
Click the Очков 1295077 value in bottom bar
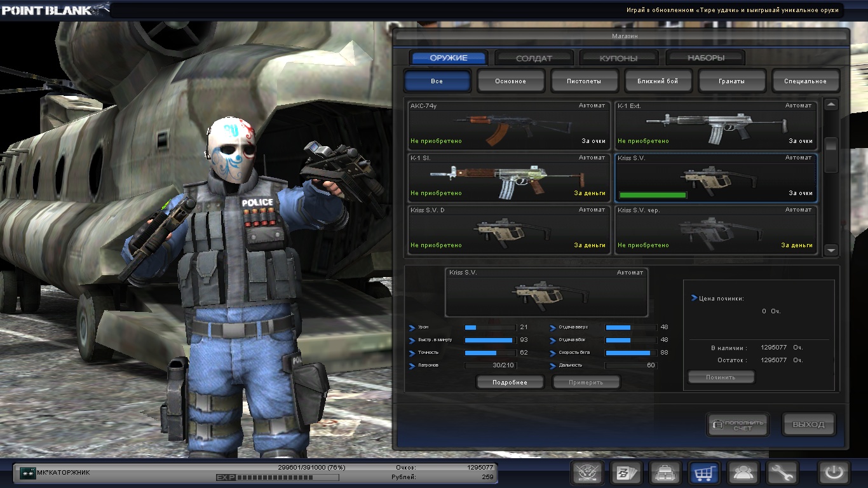(x=480, y=467)
